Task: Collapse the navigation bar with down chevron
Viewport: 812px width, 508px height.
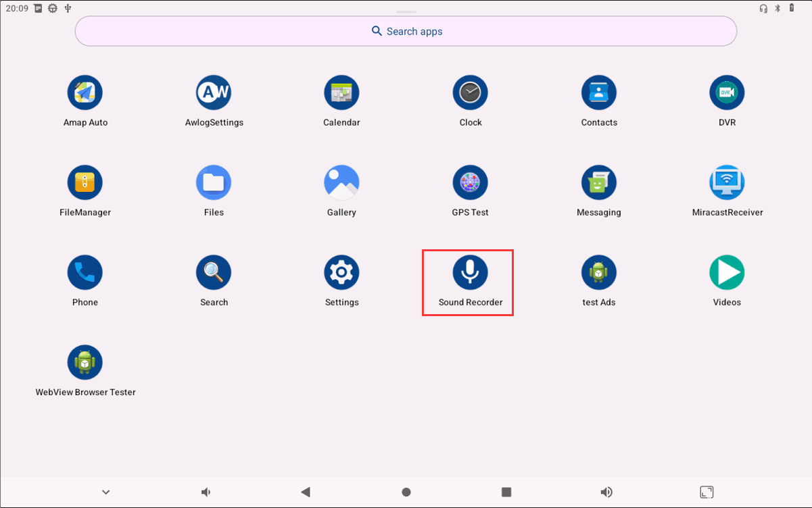Action: click(x=106, y=492)
